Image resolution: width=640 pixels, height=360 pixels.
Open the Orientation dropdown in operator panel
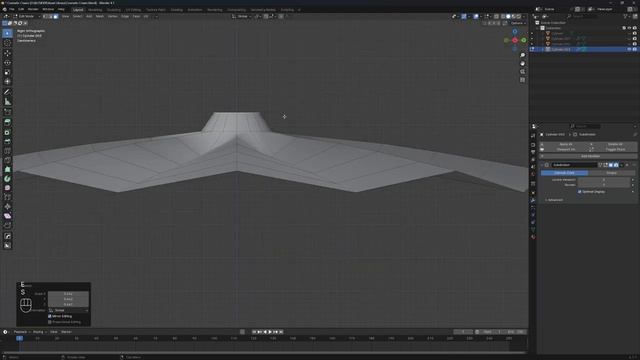pos(69,311)
